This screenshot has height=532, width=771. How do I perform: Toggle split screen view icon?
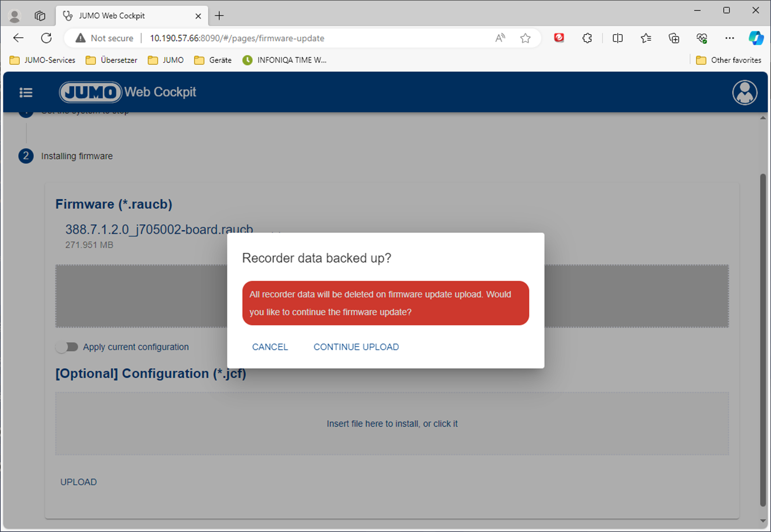point(617,38)
